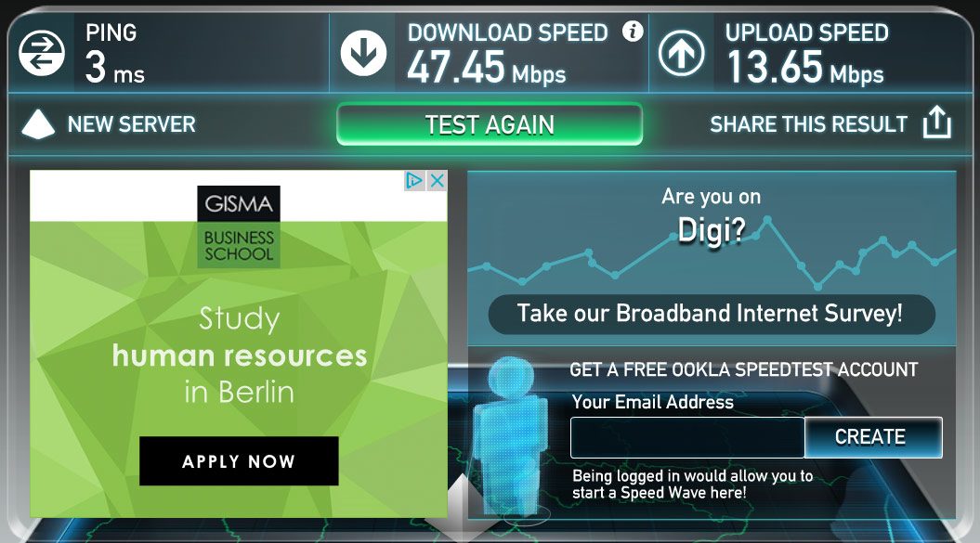Open the AdChoices triangle icon
This screenshot has width=980, height=543.
[413, 181]
